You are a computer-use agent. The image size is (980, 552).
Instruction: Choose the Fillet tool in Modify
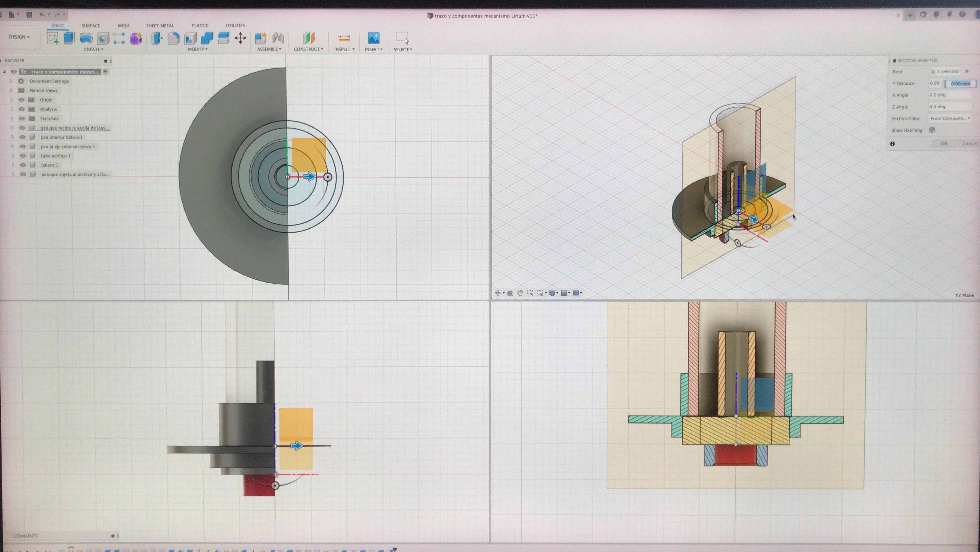(x=173, y=38)
